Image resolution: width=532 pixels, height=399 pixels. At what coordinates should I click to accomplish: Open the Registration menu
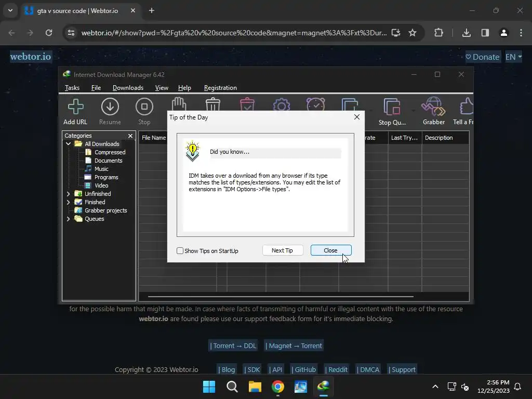tap(220, 87)
